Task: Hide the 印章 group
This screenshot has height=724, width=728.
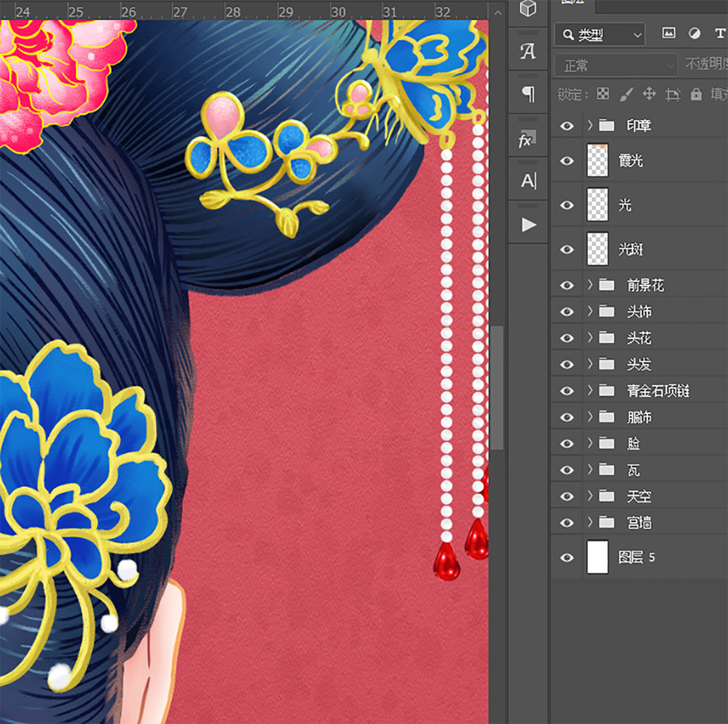Action: tap(567, 126)
